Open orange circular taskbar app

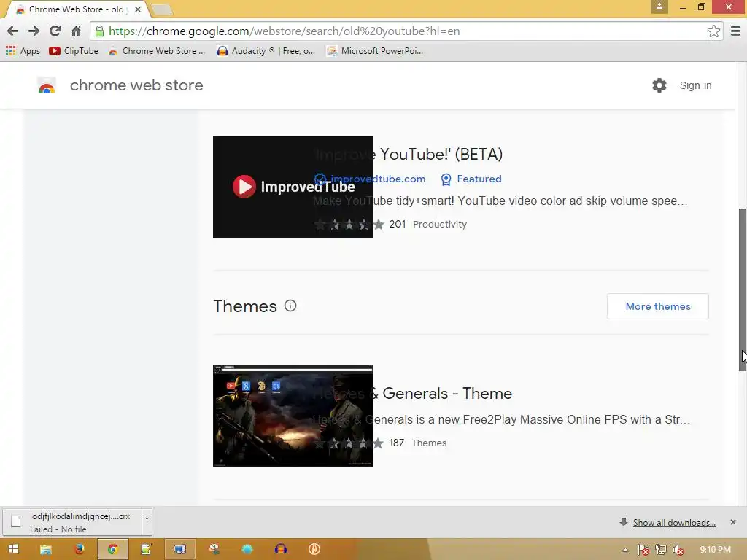click(314, 549)
